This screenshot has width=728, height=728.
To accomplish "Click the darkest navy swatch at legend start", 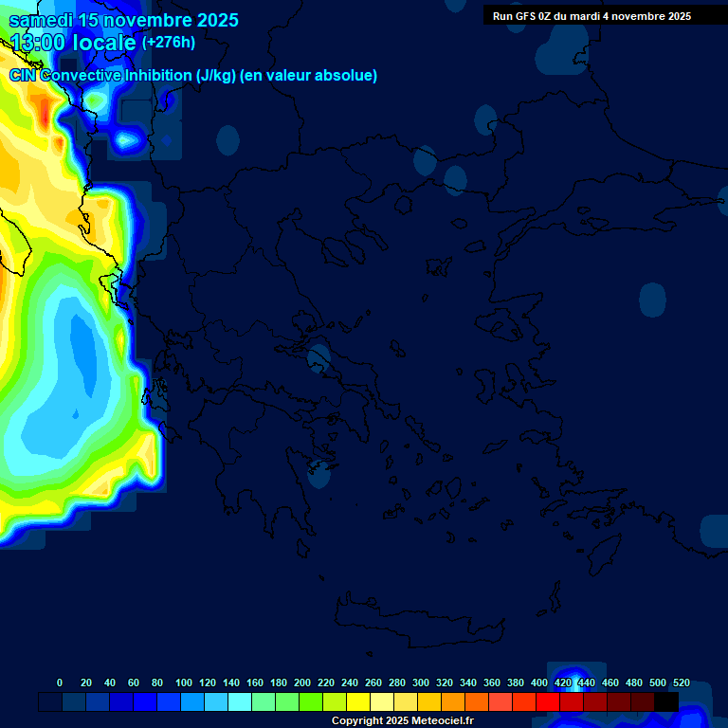I will [x=50, y=702].
